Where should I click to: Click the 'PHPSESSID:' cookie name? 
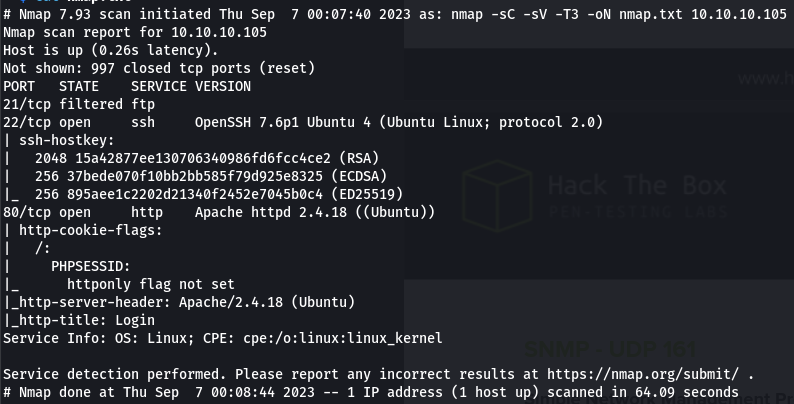(x=91, y=267)
